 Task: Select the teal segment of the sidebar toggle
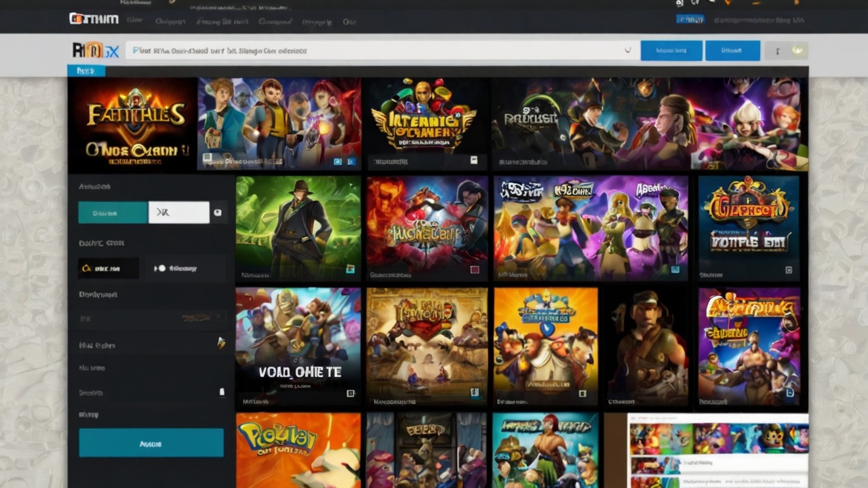(113, 212)
